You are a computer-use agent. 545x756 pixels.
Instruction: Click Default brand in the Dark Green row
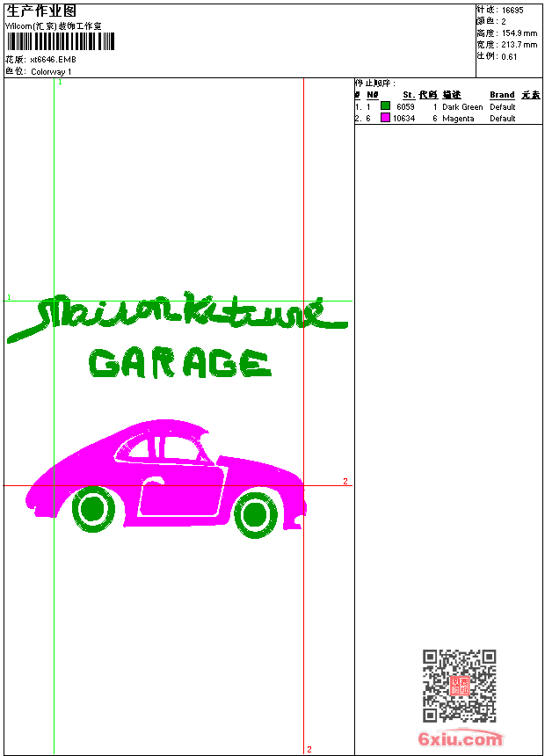point(503,107)
